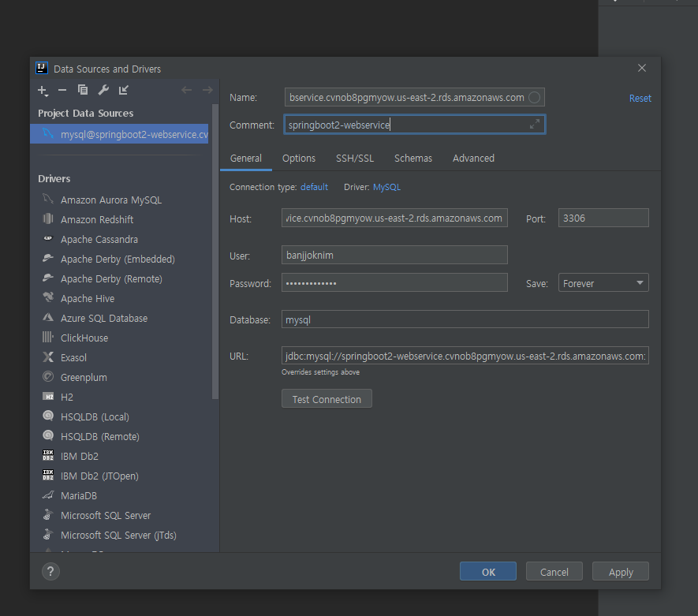
Task: Open driver settings wrench icon
Action: 103,90
